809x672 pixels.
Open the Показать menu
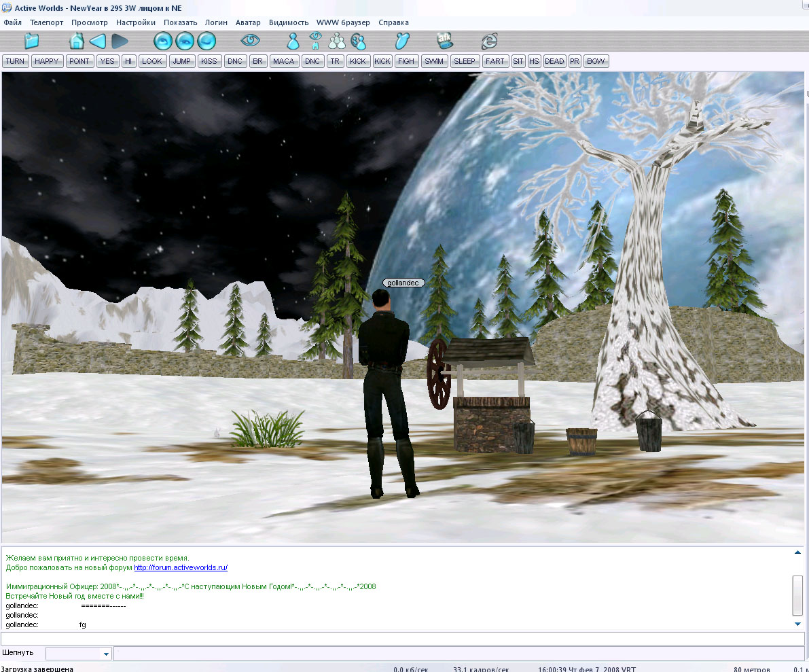click(x=181, y=22)
